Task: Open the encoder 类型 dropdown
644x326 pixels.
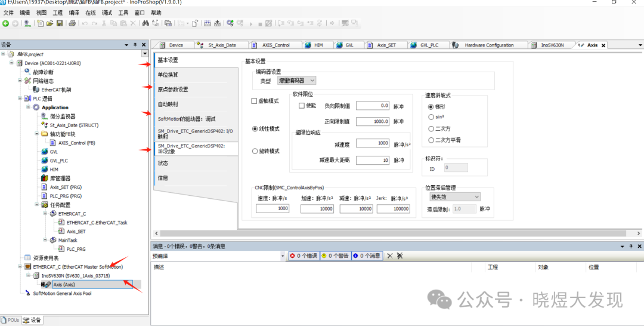Action: click(297, 81)
